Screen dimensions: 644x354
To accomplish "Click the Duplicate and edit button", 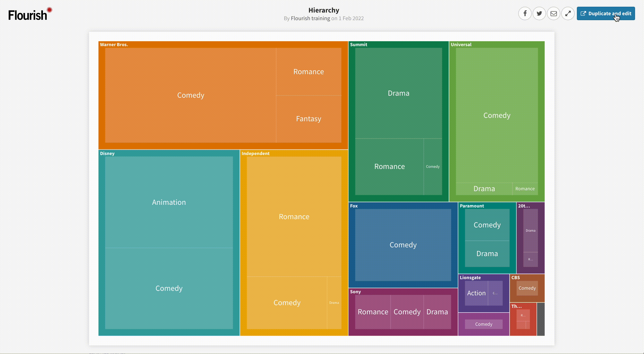I will tap(606, 13).
